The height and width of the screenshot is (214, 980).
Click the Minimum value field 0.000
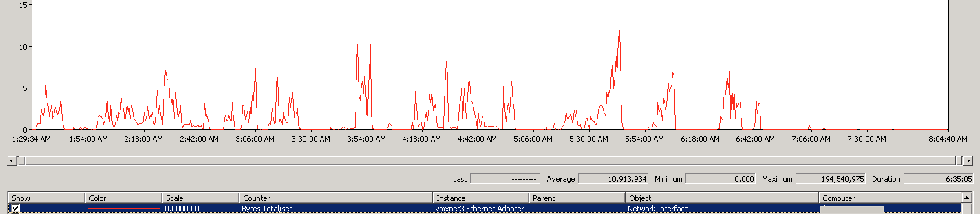[x=720, y=179]
